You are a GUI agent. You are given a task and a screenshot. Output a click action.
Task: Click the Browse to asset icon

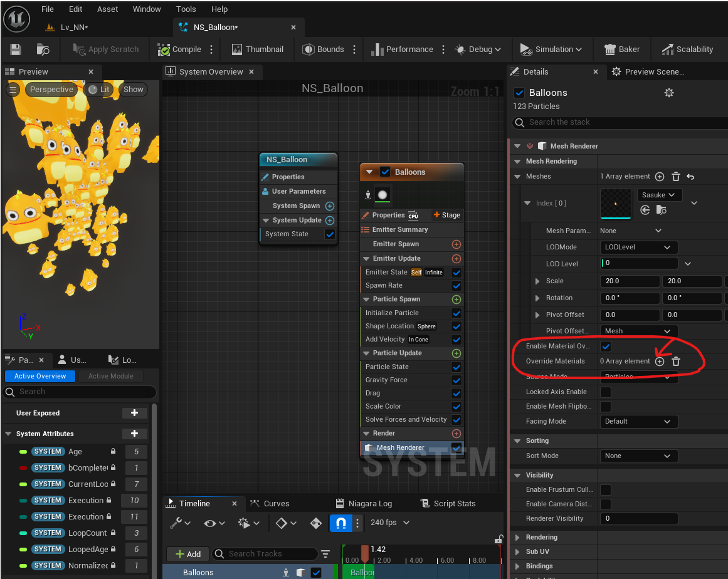click(x=43, y=49)
